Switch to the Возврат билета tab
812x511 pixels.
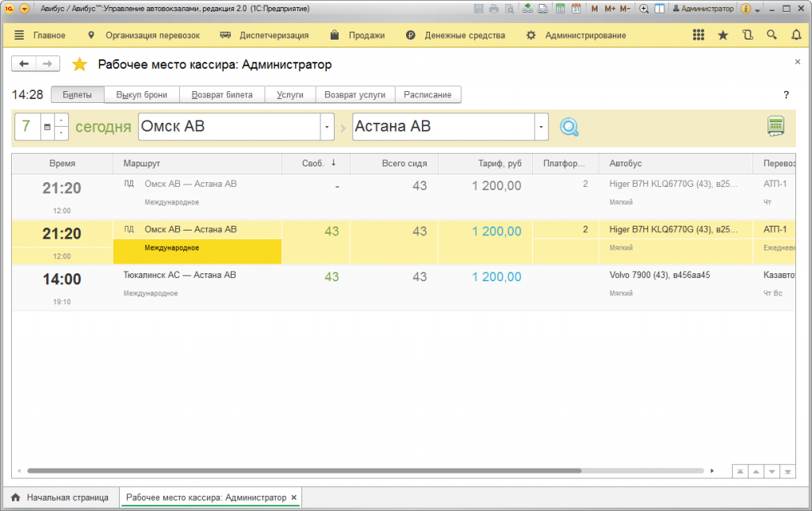222,94
